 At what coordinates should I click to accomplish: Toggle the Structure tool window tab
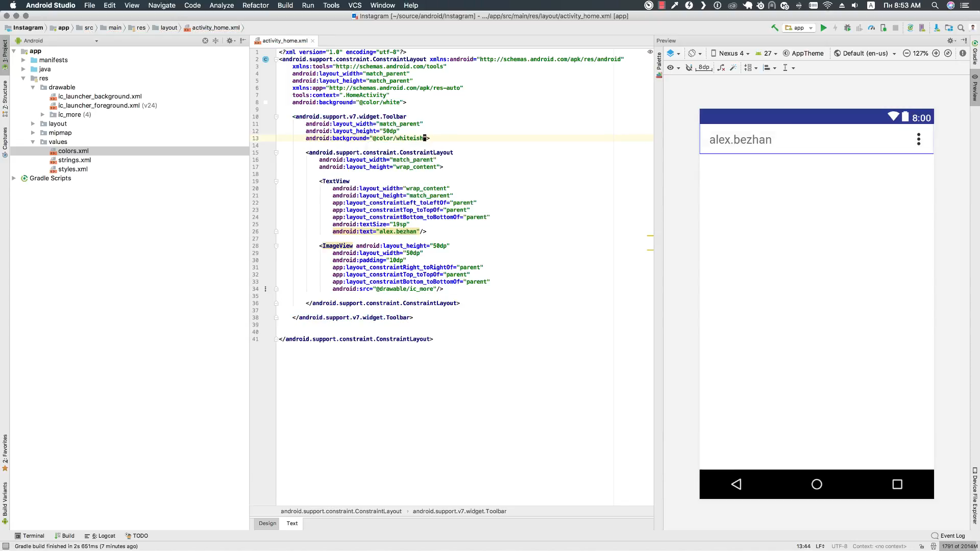tap(5, 98)
